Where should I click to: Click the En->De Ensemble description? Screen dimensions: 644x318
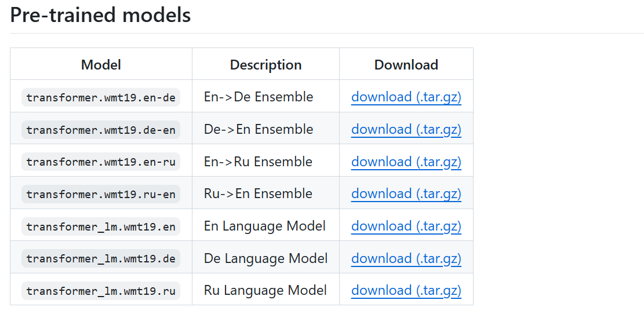click(259, 97)
